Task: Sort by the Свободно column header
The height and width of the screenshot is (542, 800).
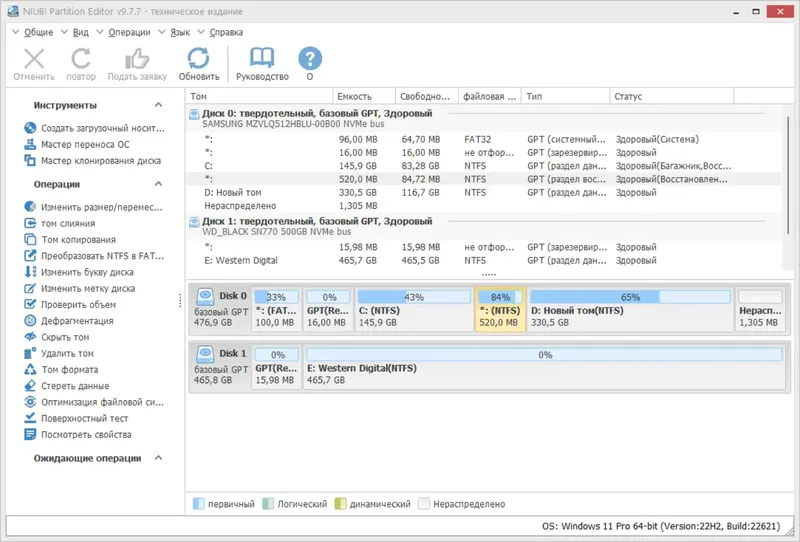Action: point(427,96)
